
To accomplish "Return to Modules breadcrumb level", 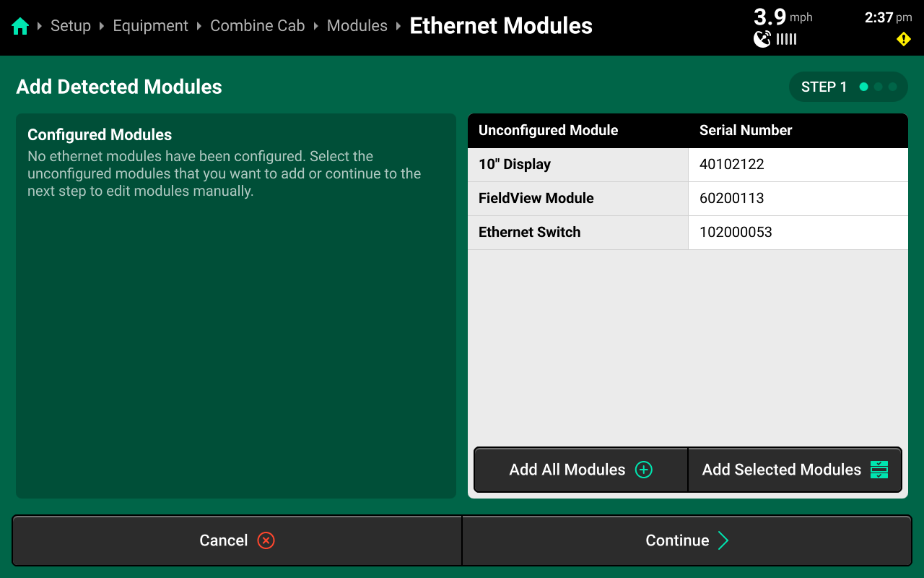I will tap(357, 26).
